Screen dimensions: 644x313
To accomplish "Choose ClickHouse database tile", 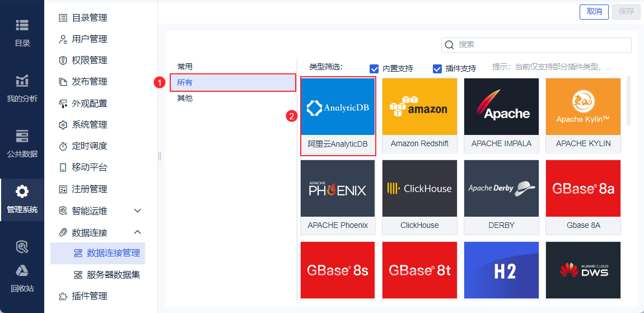I will 419,198.
